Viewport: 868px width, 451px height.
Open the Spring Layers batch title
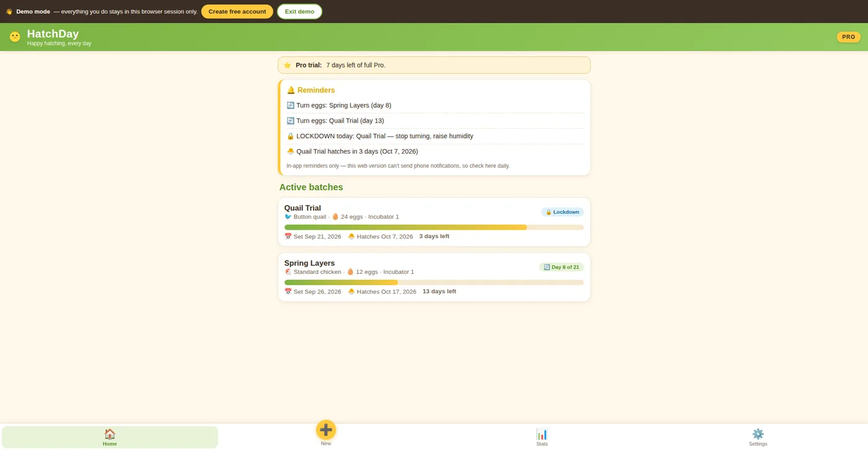(x=309, y=263)
